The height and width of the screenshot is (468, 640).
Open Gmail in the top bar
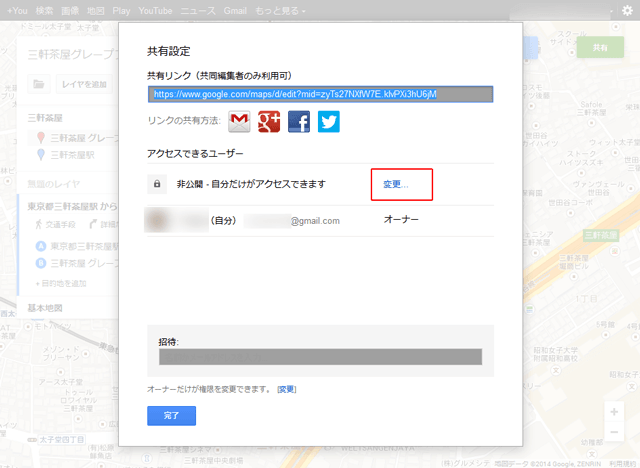235,11
